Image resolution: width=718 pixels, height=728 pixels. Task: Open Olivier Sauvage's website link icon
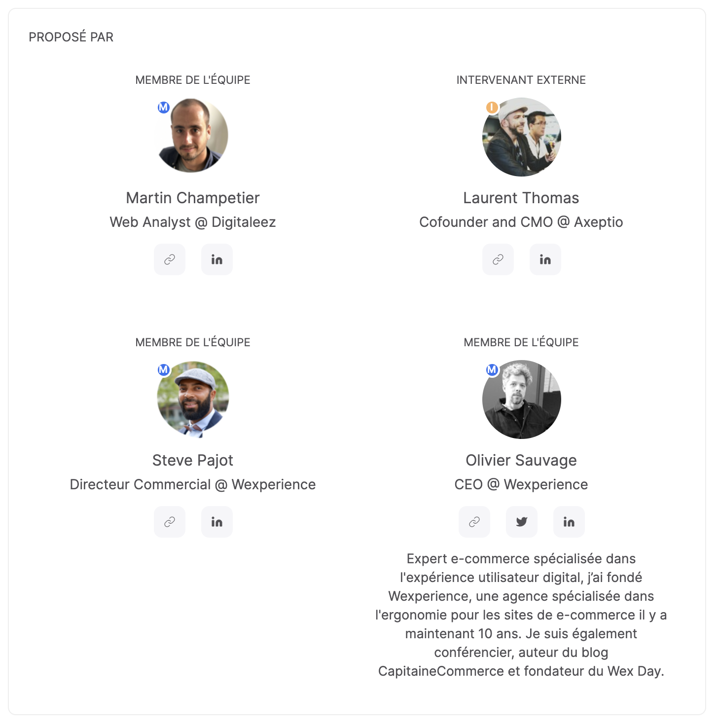click(474, 522)
